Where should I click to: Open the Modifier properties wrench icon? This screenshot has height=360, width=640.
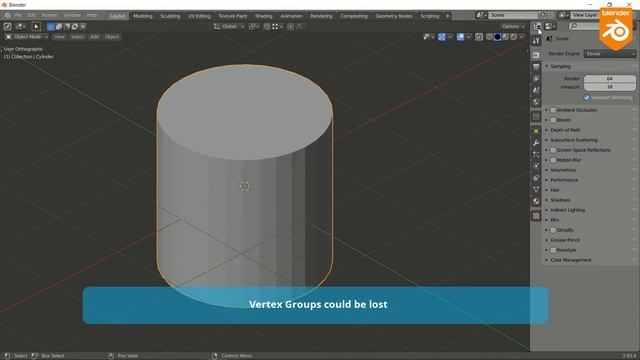point(536,143)
